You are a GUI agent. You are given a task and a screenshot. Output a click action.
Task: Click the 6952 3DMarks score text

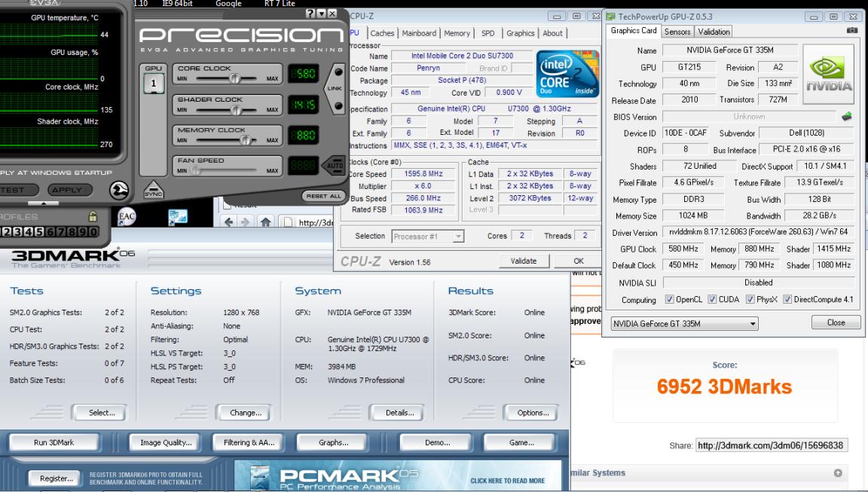(x=724, y=387)
